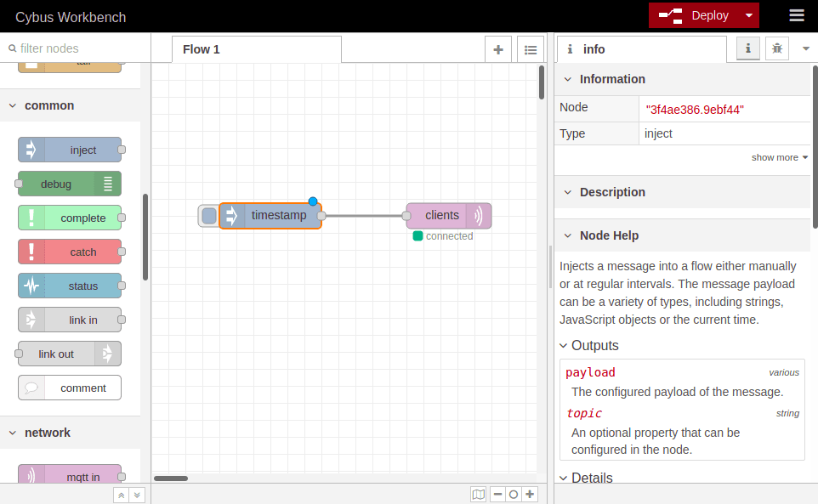Open the Deploy options dropdown arrow

748,15
